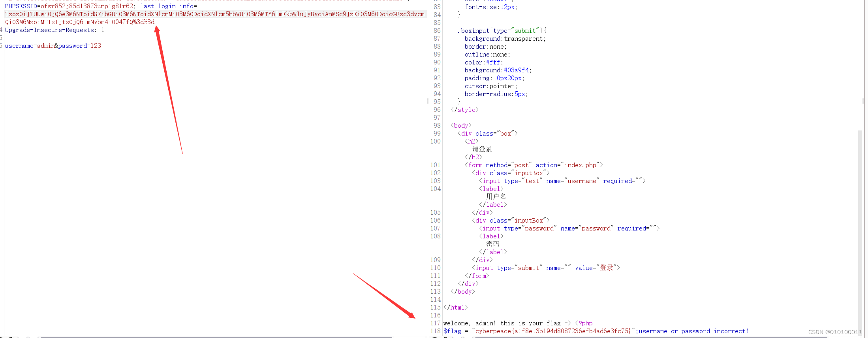Click the border:none CSS line

(x=485, y=47)
